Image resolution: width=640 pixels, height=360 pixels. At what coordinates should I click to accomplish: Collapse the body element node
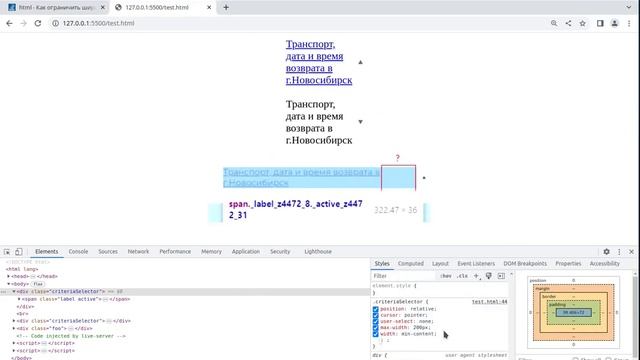click(x=9, y=284)
